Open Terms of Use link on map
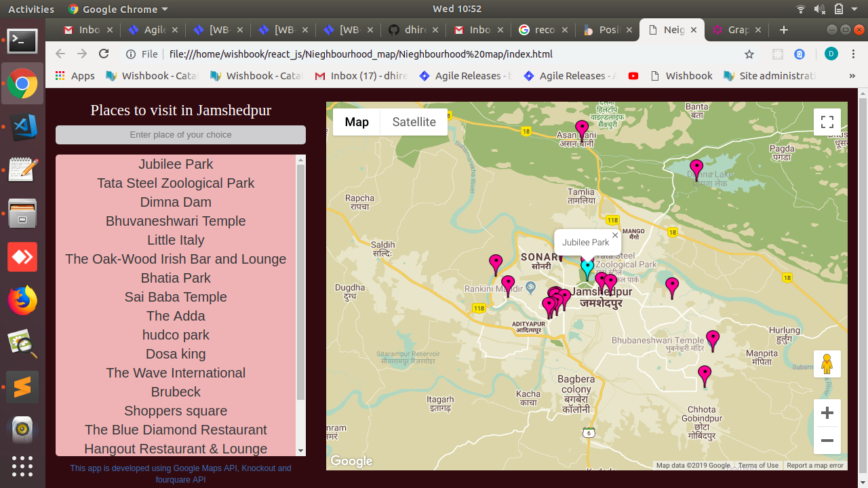This screenshot has height=488, width=868. pyautogui.click(x=758, y=466)
